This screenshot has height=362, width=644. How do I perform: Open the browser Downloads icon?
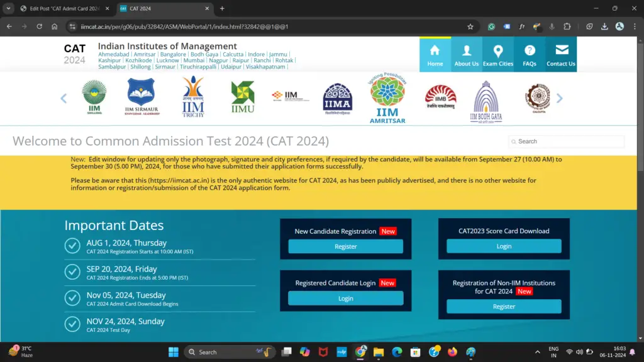point(604,26)
